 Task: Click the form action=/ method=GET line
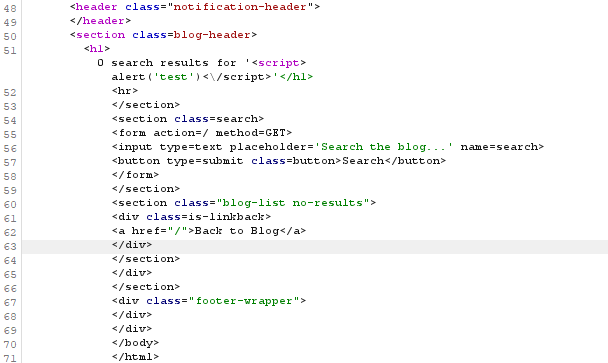(202, 133)
